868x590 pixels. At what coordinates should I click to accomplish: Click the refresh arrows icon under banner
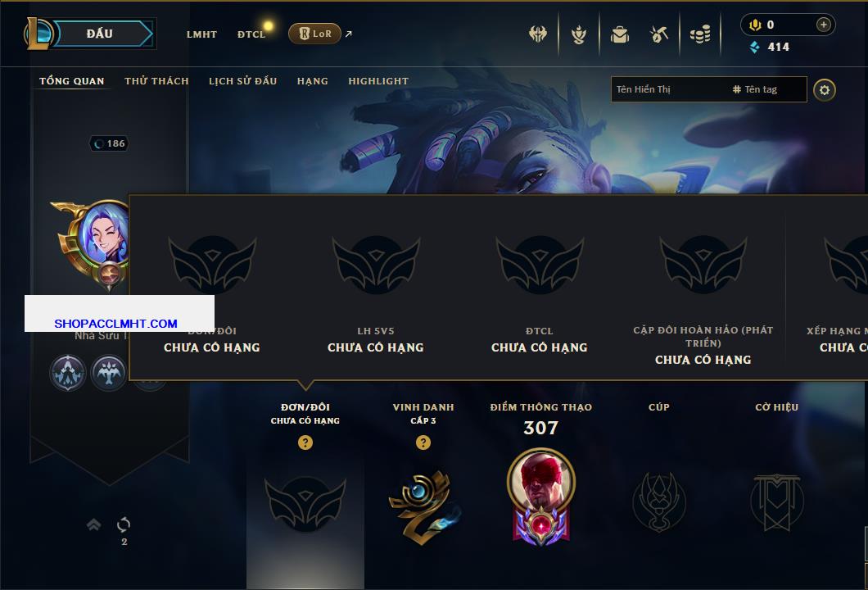[124, 524]
